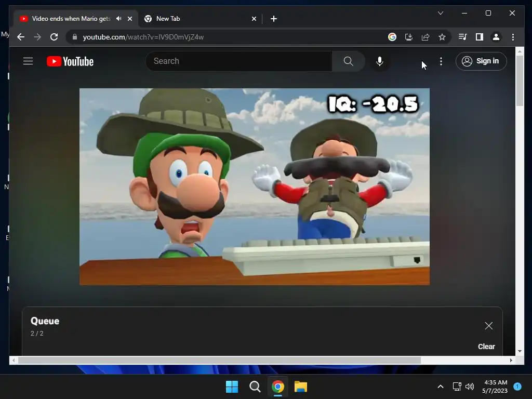
Task: Click Chrome icon in taskbar
Action: pyautogui.click(x=278, y=387)
